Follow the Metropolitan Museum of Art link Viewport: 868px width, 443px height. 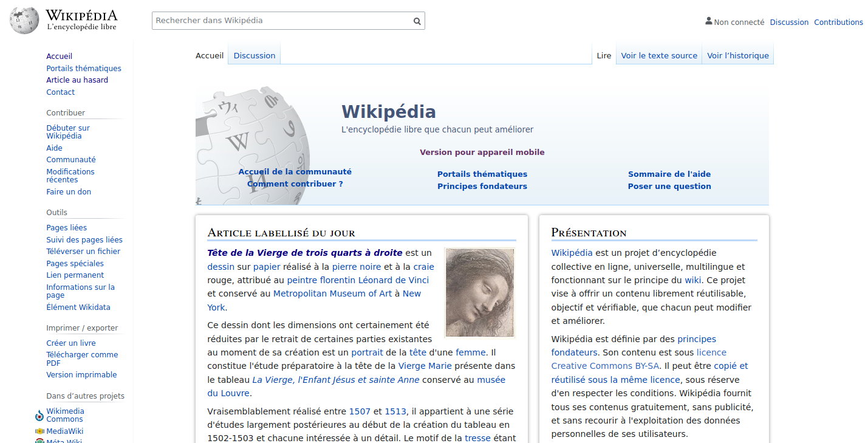[332, 294]
